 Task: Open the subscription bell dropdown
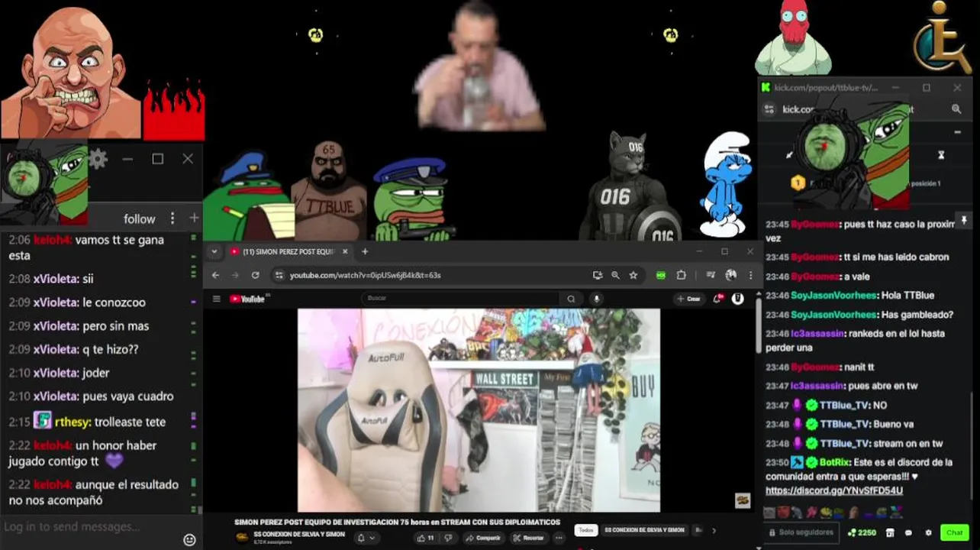[x=366, y=538]
